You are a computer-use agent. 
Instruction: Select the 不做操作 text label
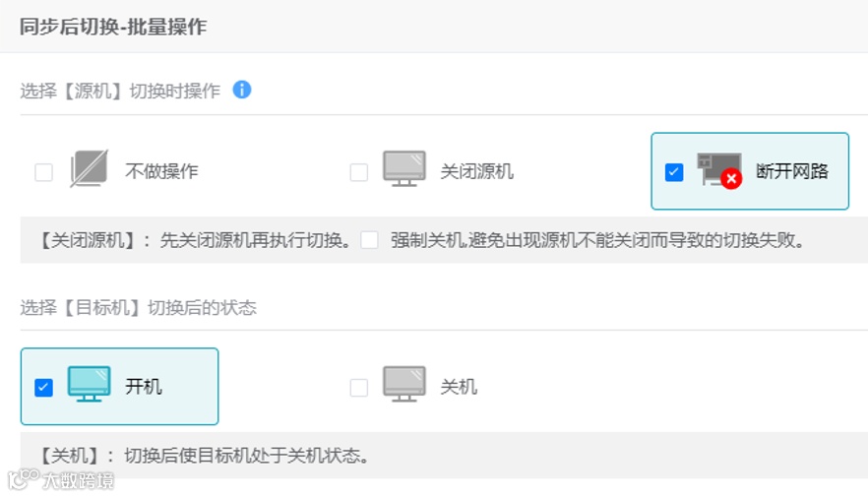[161, 171]
